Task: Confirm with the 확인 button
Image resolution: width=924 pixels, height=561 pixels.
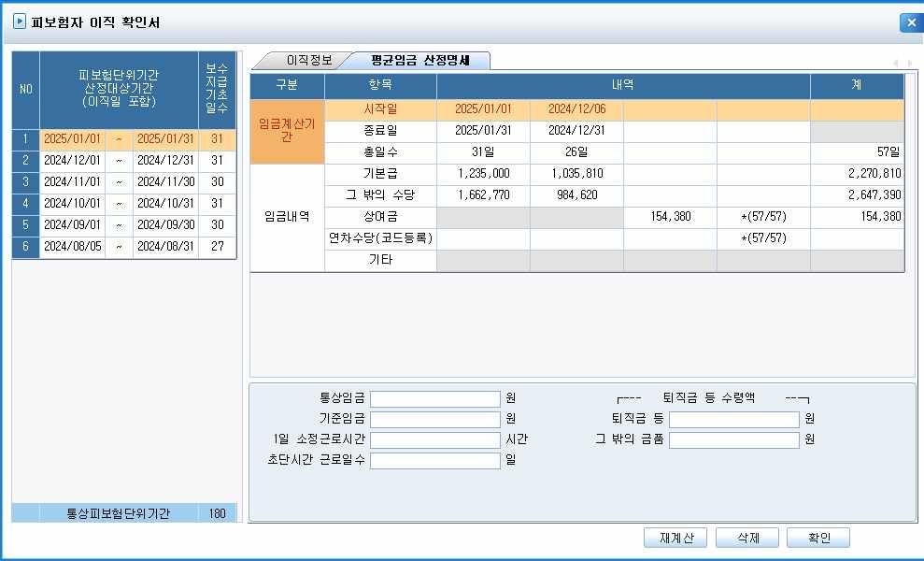Action: click(x=817, y=538)
